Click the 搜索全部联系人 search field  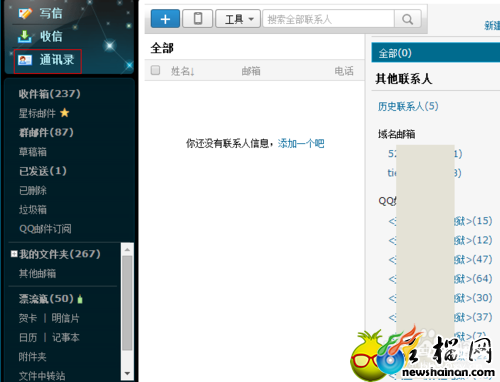tap(329, 19)
